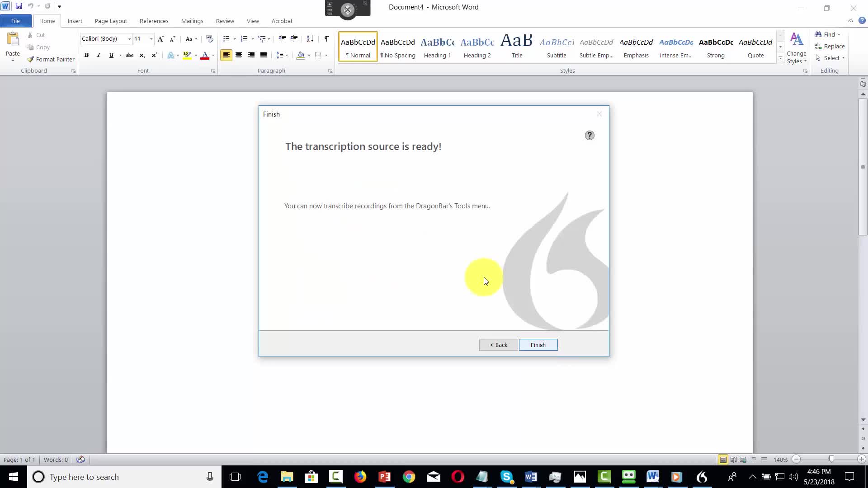The image size is (868, 488).
Task: Click the Zoom Out minus button
Action: [x=797, y=459]
